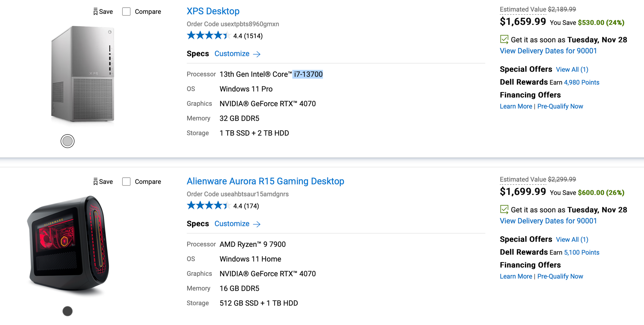Open View All (1) special offers for XPS Desktop
Image resolution: width=644 pixels, height=325 pixels.
pos(572,69)
